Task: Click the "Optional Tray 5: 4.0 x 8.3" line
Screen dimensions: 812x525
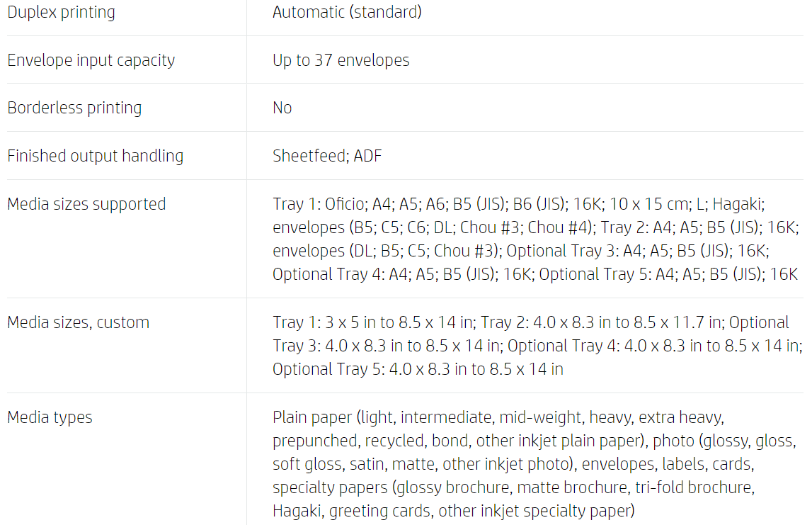Action: click(418, 369)
